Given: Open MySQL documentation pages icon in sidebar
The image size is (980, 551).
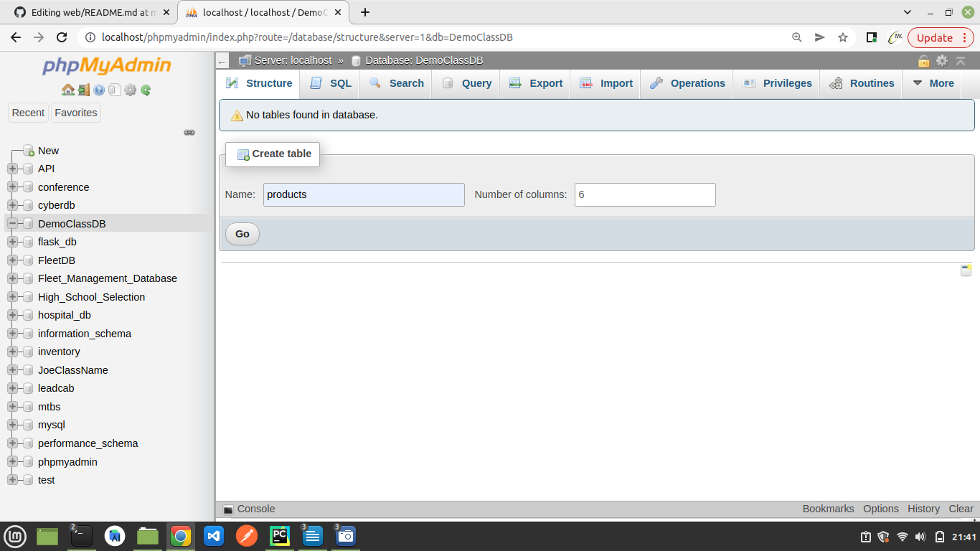Looking at the screenshot, I should click(114, 90).
